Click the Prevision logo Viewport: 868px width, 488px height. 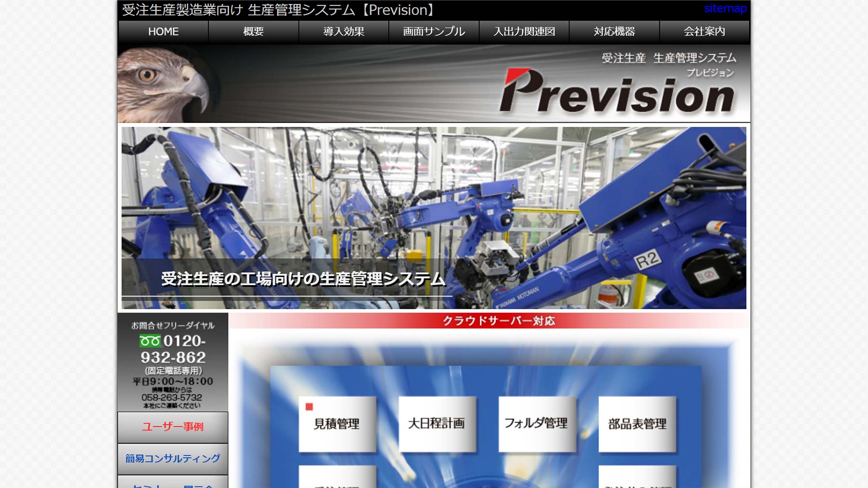617,92
